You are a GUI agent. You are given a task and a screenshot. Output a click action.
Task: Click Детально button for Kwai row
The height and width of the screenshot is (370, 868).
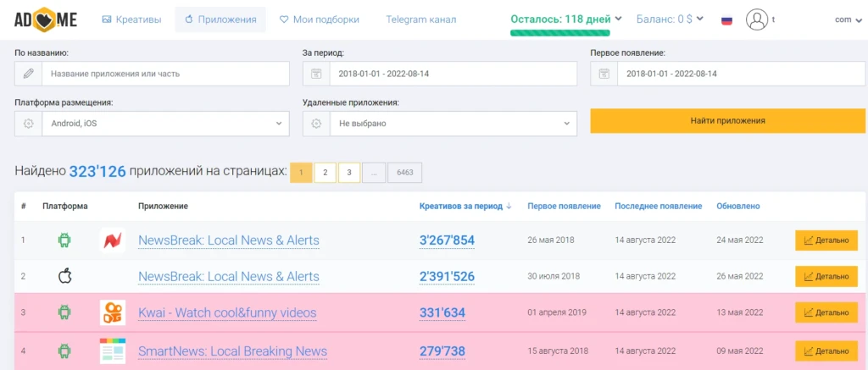click(x=826, y=312)
